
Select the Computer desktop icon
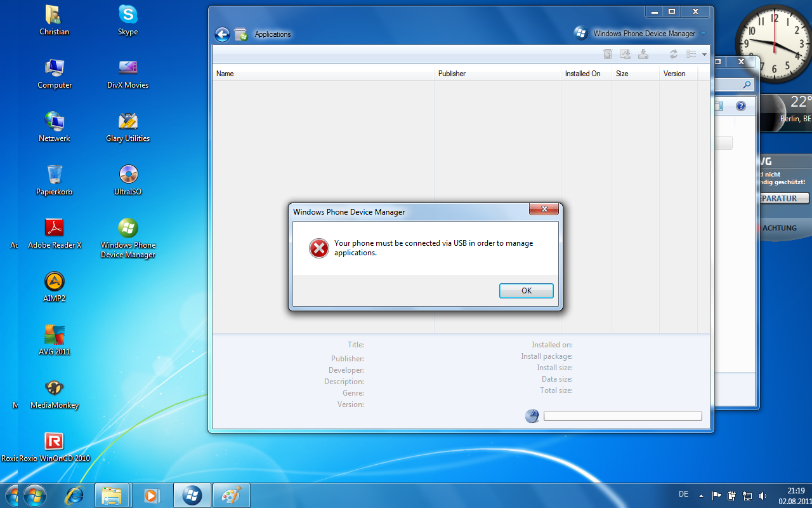point(55,74)
